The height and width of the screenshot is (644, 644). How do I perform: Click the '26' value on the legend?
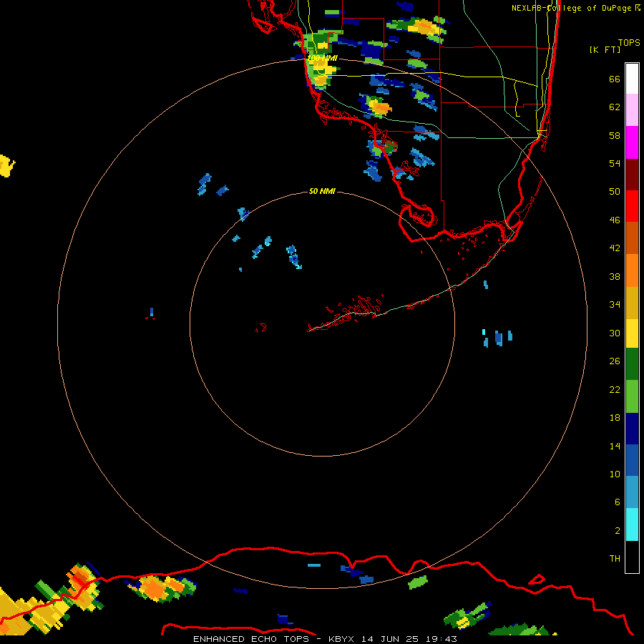[x=615, y=361]
